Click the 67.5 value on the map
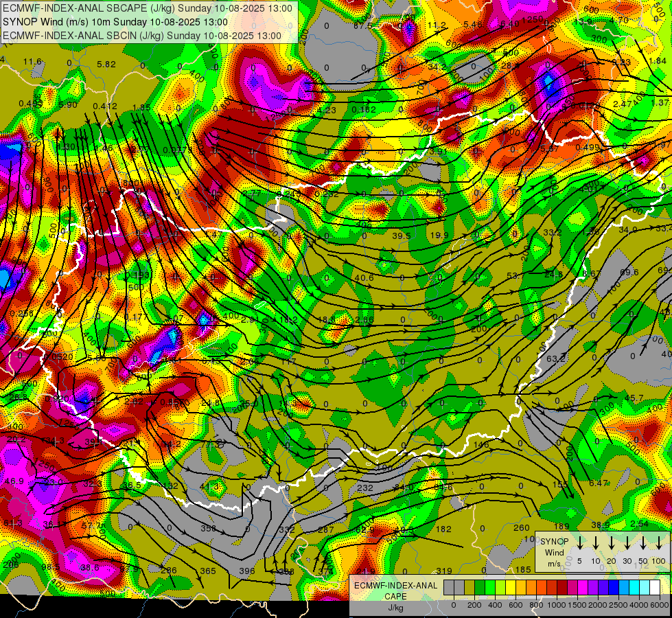672x618 pixels. point(363,25)
